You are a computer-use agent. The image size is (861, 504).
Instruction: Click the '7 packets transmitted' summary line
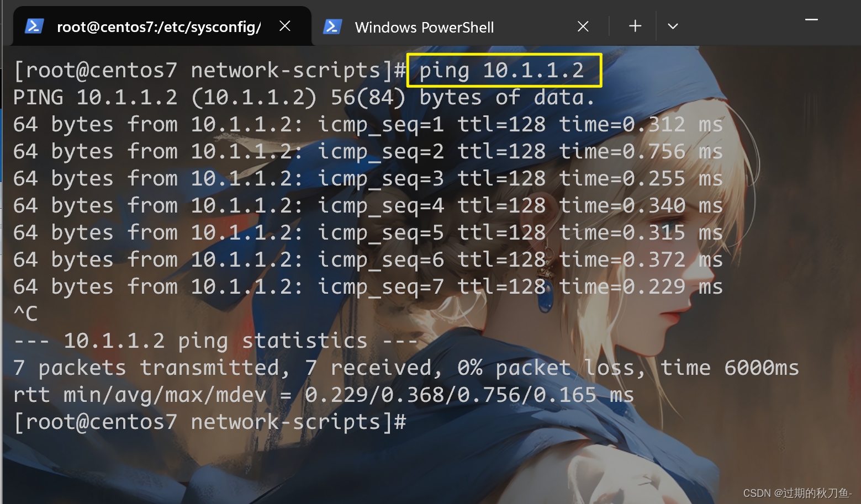coord(406,368)
